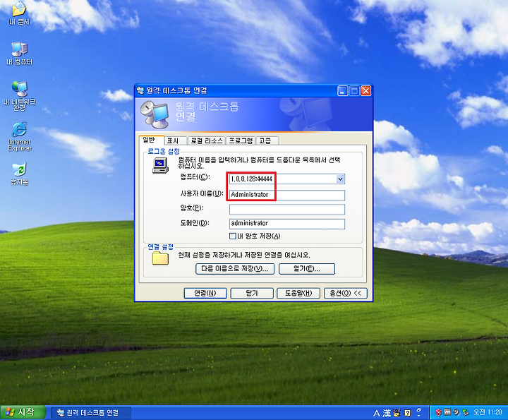Click the red security shield tray icon
This screenshot has width=508, height=420.
pyautogui.click(x=438, y=412)
